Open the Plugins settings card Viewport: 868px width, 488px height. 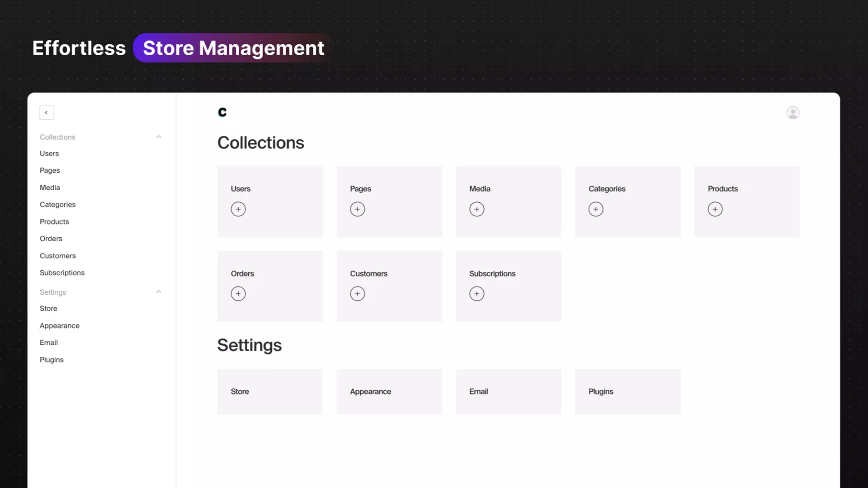click(x=627, y=391)
